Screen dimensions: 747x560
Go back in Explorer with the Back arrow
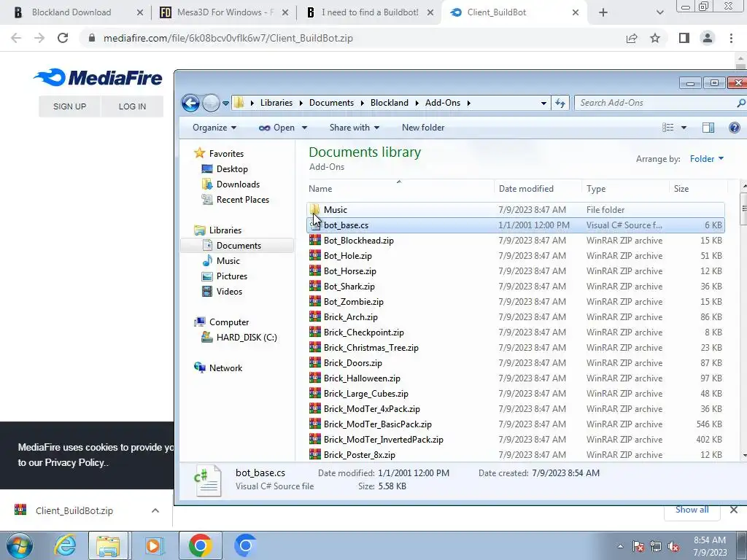190,103
